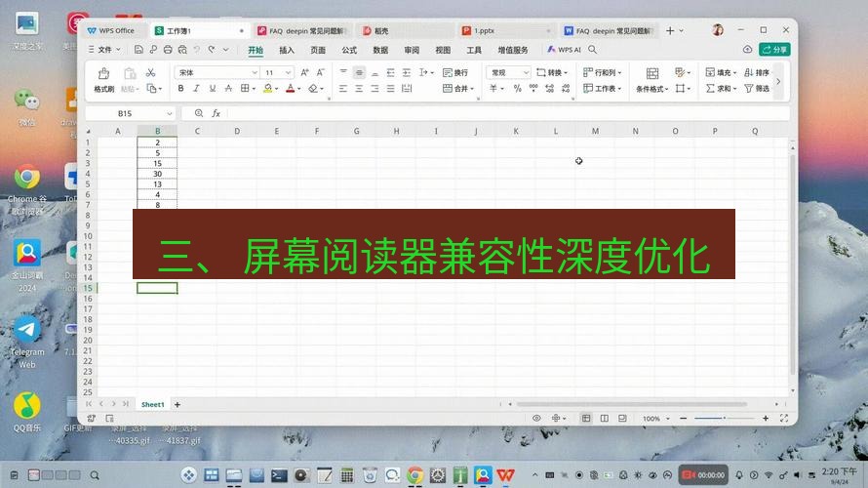868x488 pixels.
Task: Click the increase decimal places icon
Action: tap(549, 89)
